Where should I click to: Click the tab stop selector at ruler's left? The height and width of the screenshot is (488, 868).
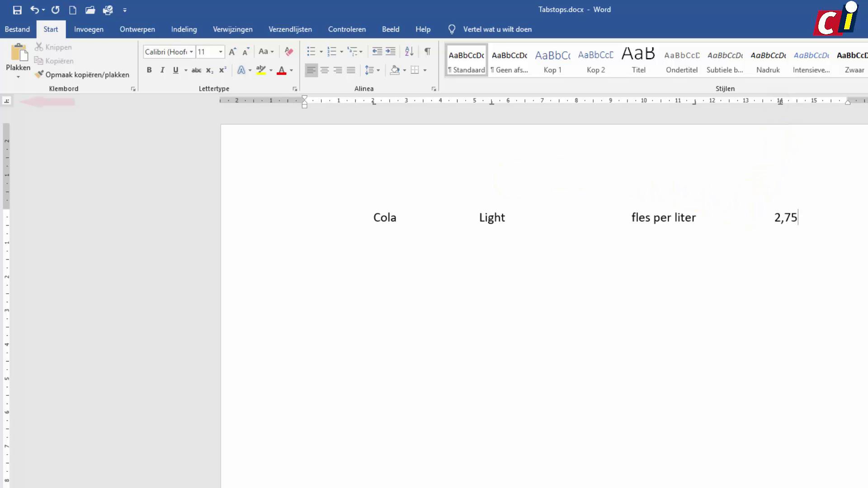tap(7, 101)
